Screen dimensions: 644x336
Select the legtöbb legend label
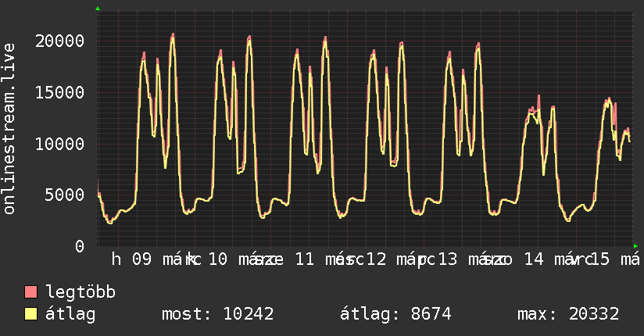coord(80,291)
